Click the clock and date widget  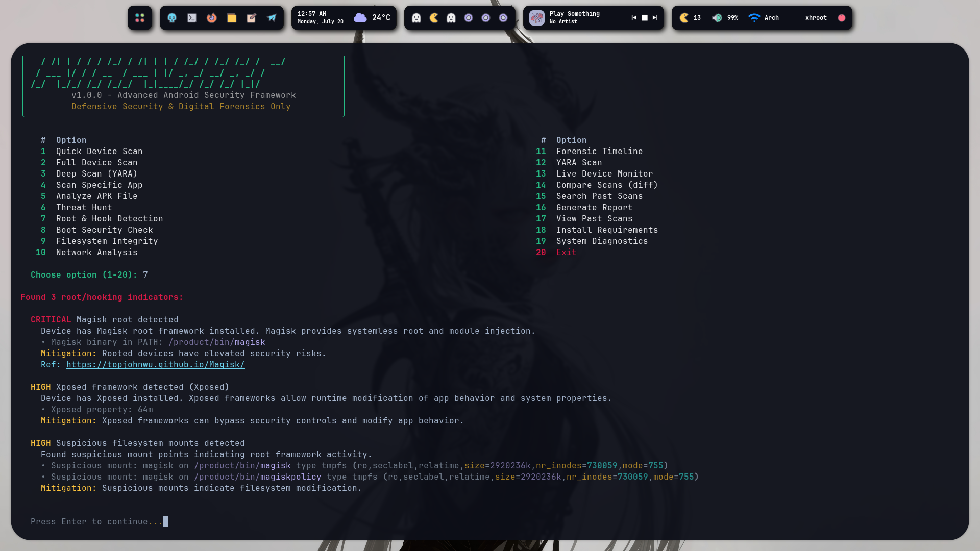coord(321,18)
